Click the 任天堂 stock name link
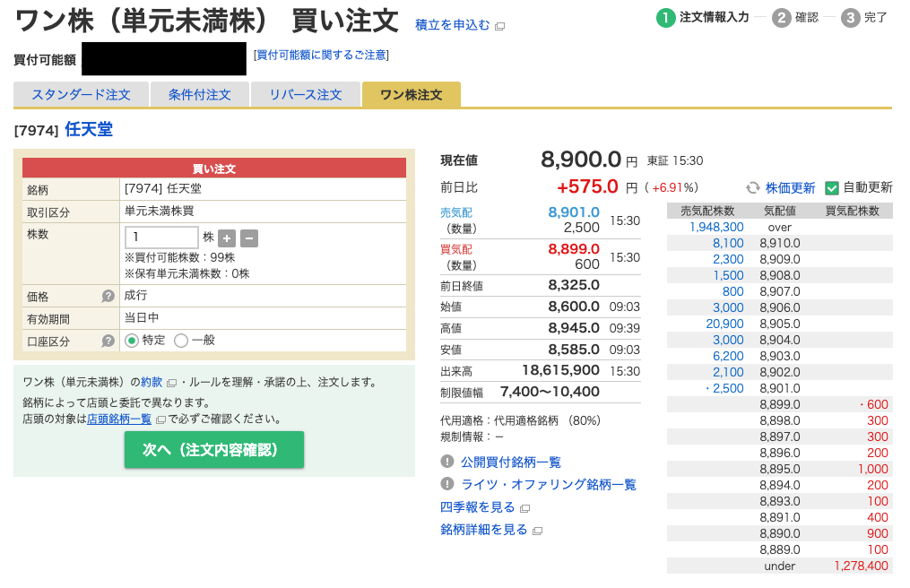 [x=89, y=129]
